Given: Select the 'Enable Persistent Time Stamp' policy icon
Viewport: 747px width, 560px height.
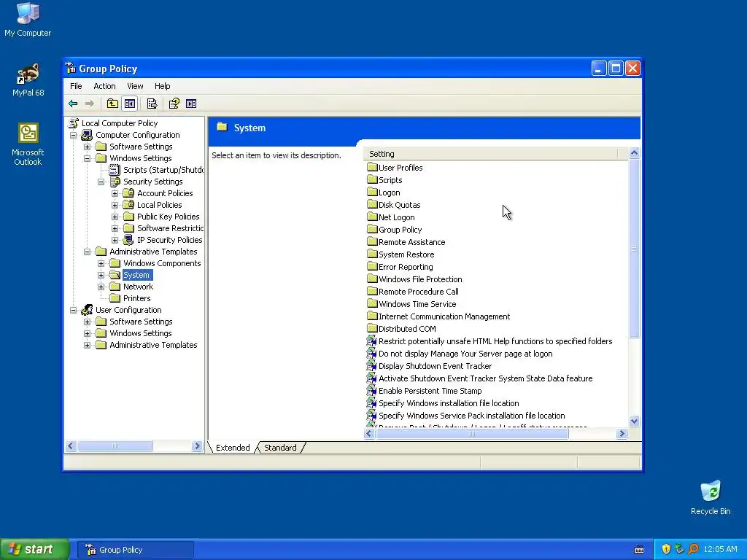Looking at the screenshot, I should 371,391.
